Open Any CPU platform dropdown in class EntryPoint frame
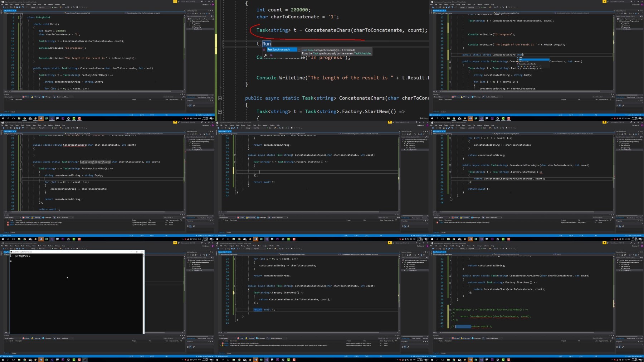 click(45, 7)
